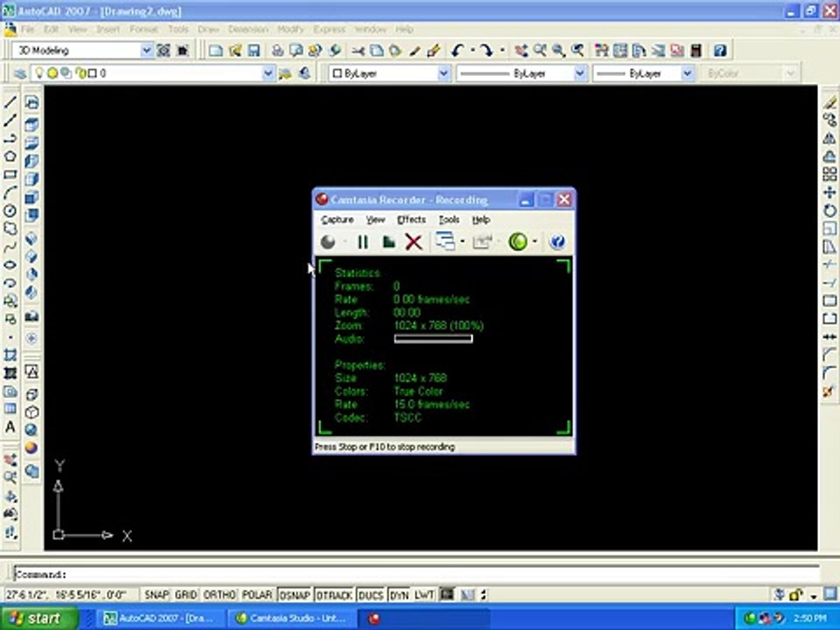Select the Polygon draw tool

click(10, 157)
